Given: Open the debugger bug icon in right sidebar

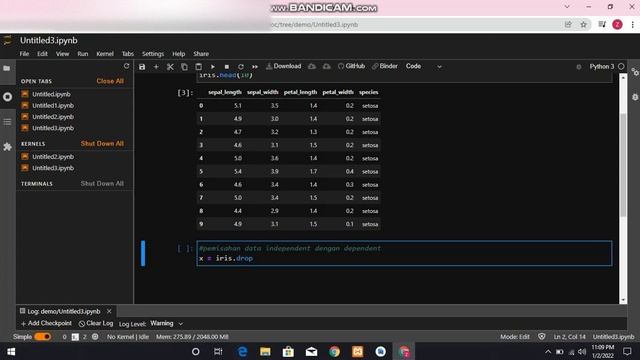Looking at the screenshot, I should (635, 97).
